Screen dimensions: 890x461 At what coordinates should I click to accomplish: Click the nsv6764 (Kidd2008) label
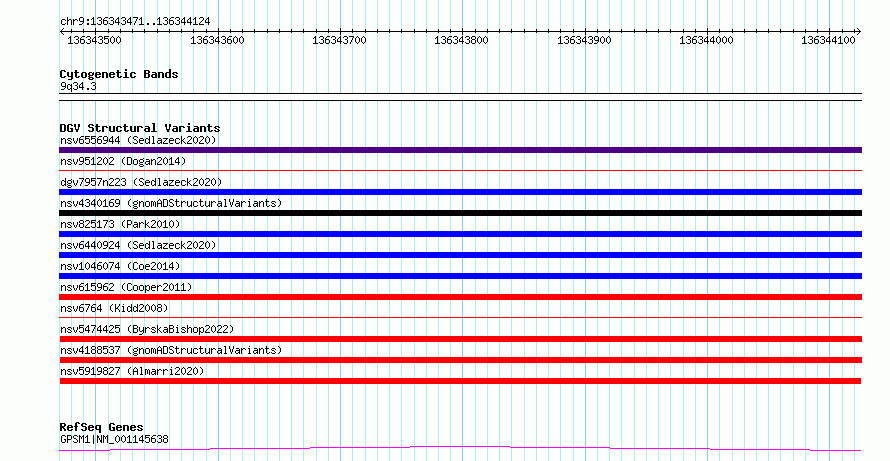point(114,308)
